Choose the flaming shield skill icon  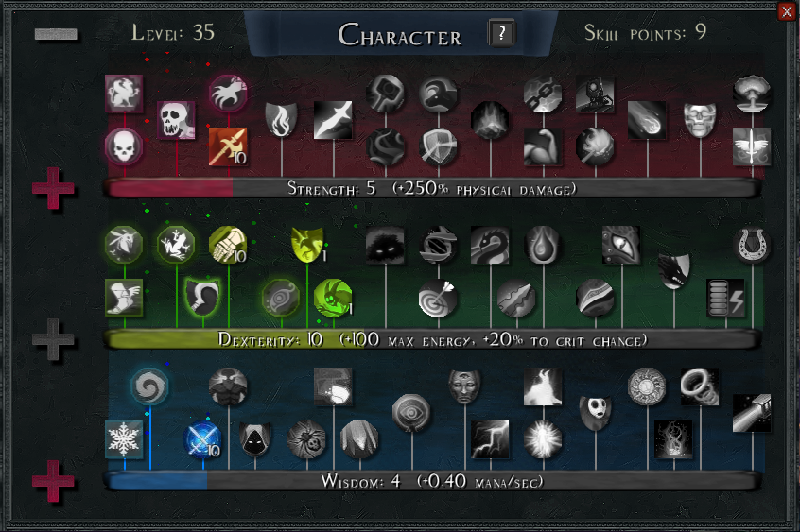[281, 120]
